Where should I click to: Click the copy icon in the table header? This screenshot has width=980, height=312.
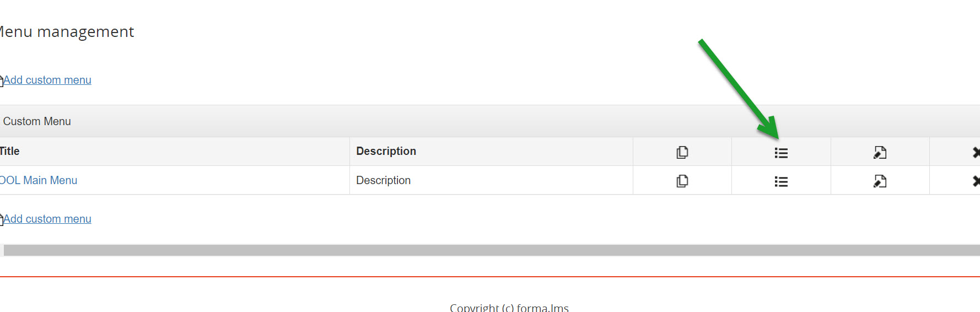(682, 152)
